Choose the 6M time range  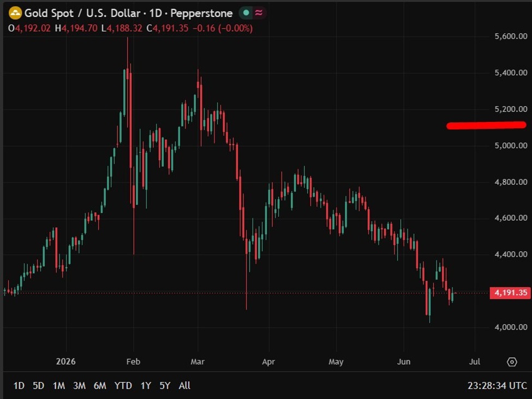tap(100, 386)
